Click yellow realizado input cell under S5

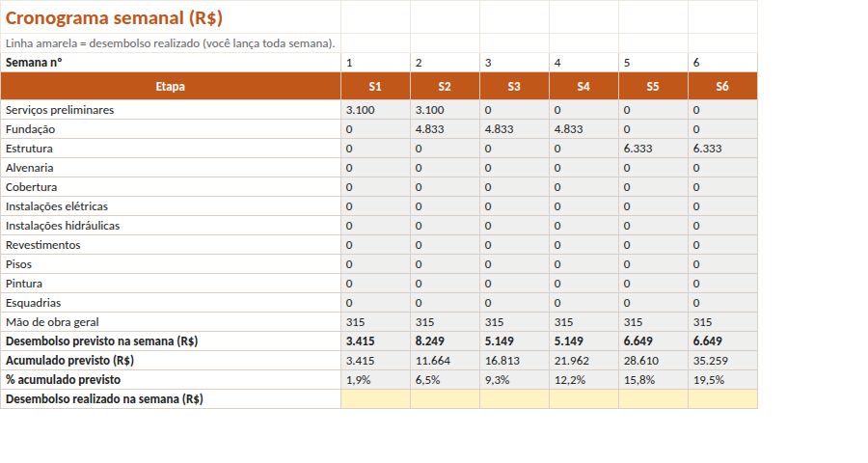point(653,399)
